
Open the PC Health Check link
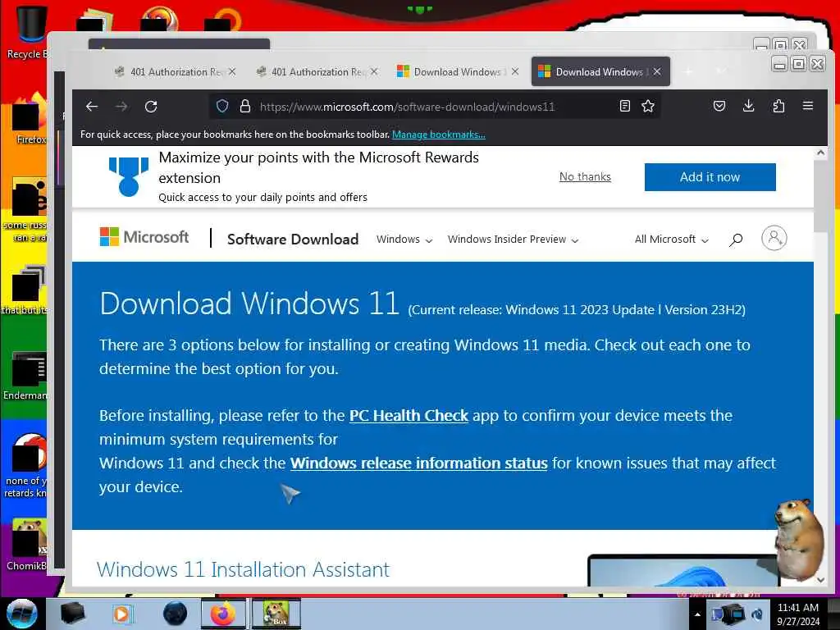click(x=409, y=415)
